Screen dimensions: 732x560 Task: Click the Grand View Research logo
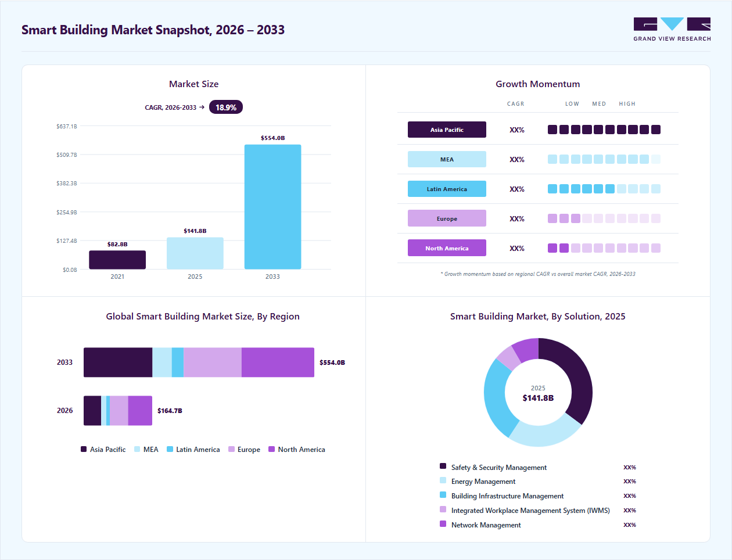(672, 30)
